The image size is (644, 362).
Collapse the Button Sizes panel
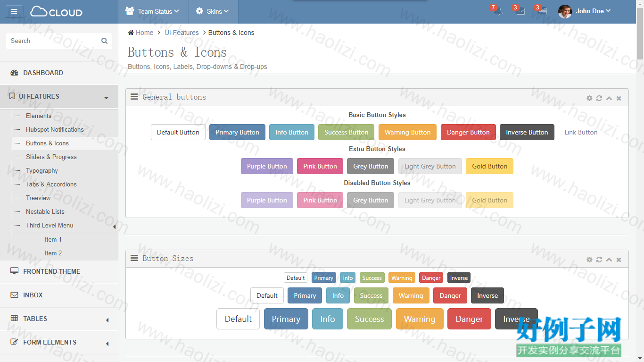click(x=609, y=260)
